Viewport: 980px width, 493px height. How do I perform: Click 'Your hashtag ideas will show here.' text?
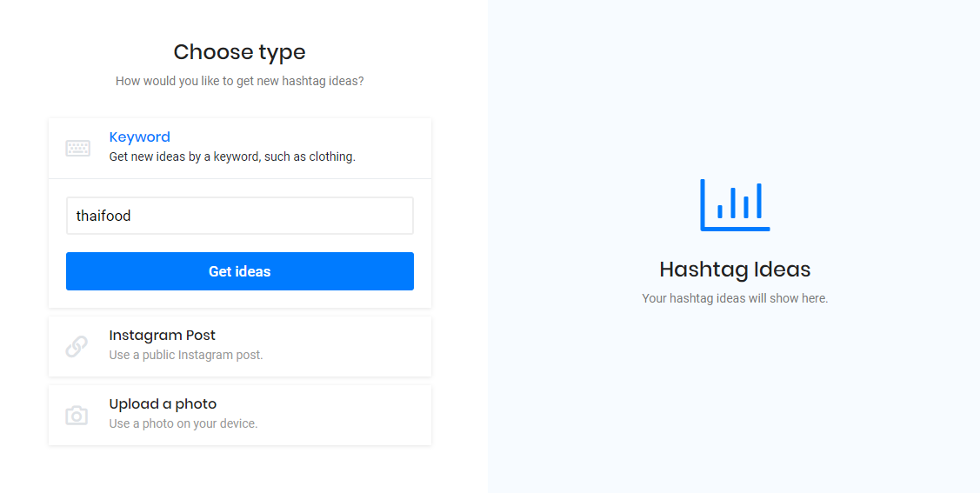(x=735, y=299)
